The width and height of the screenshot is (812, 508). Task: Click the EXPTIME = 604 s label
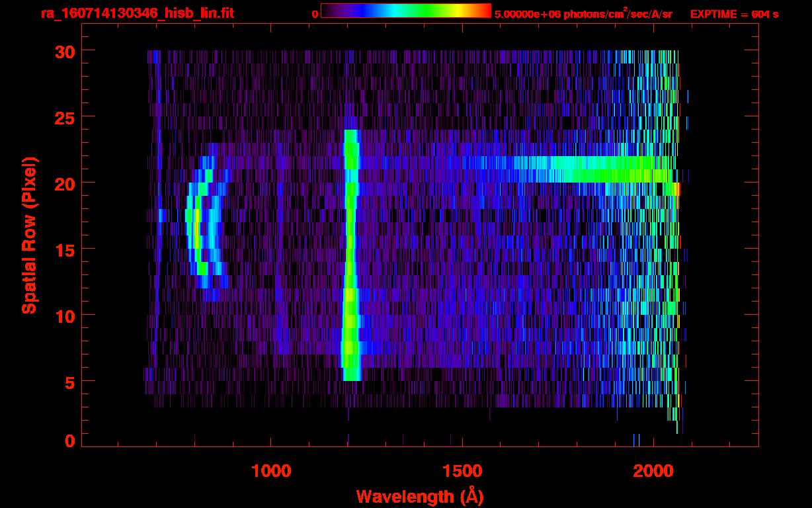pyautogui.click(x=734, y=14)
